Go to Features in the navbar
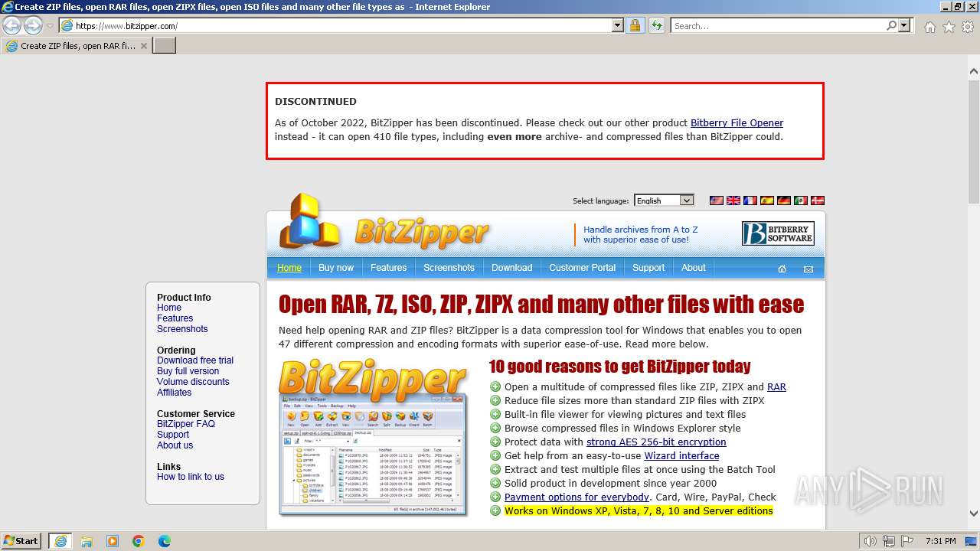Screen dimensions: 980x551 389,268
